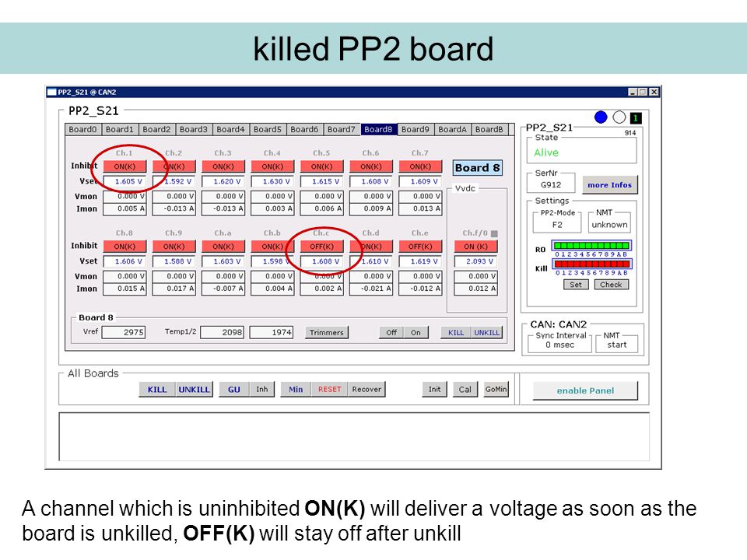Click the 1974 temperature field
This screenshot has width=747, height=560.
pyautogui.click(x=271, y=332)
